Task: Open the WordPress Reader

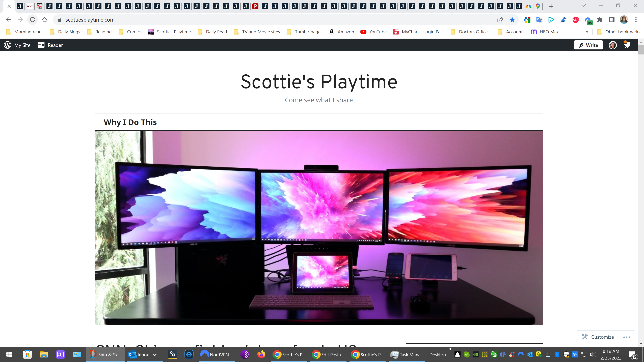Action: 50,45
